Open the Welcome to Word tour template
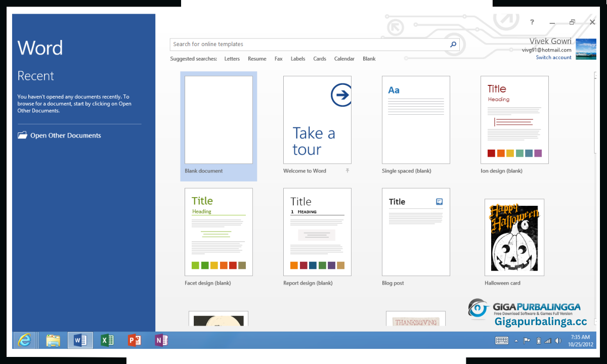607x364 pixels. click(317, 120)
